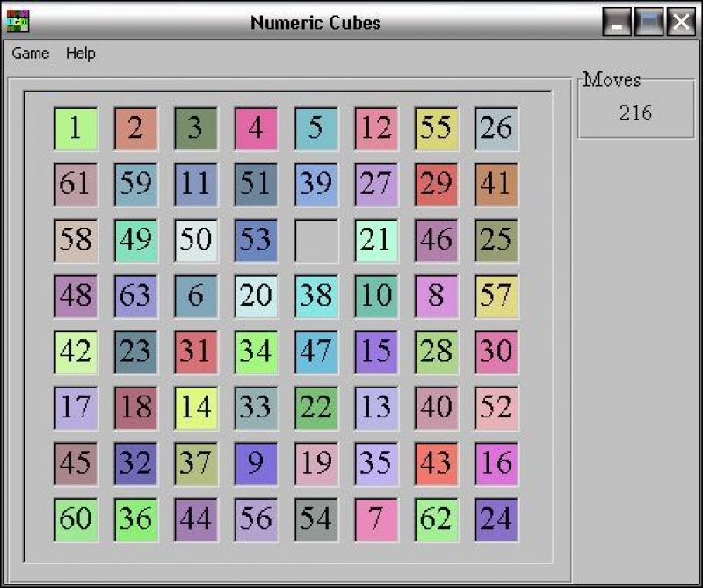
Task: Choose the red cube numbered 29
Action: click(x=437, y=185)
